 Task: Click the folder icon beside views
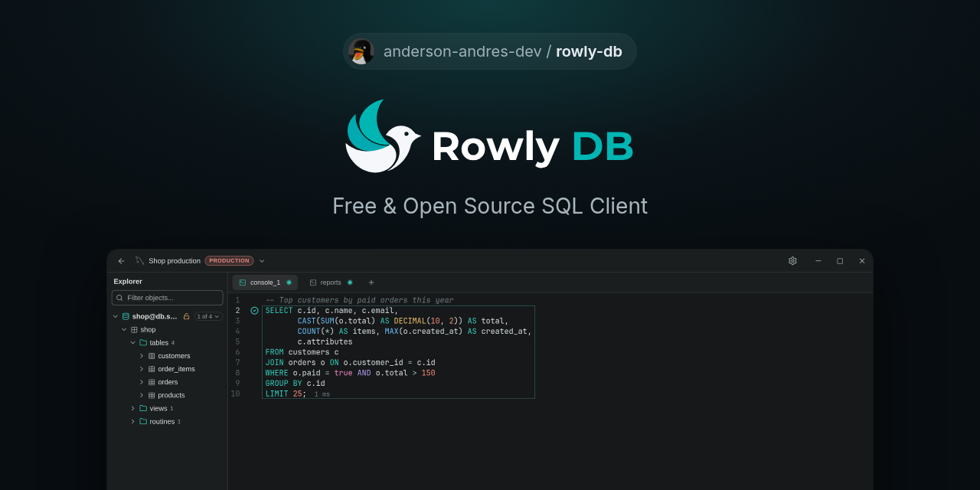[x=143, y=408]
